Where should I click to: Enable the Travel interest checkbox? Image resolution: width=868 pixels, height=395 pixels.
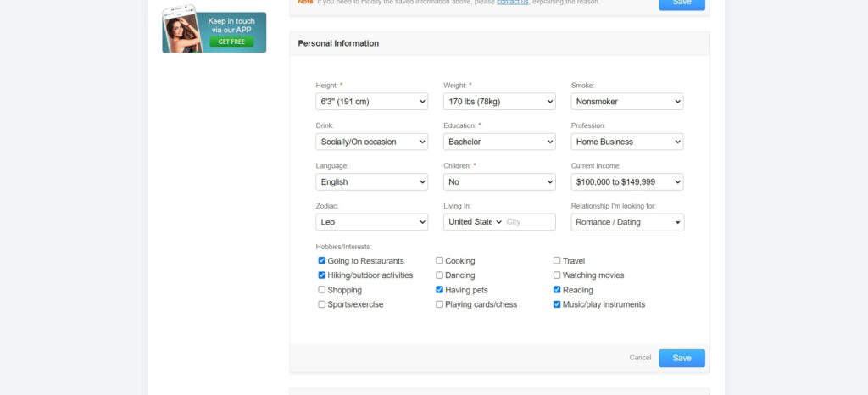click(x=557, y=261)
